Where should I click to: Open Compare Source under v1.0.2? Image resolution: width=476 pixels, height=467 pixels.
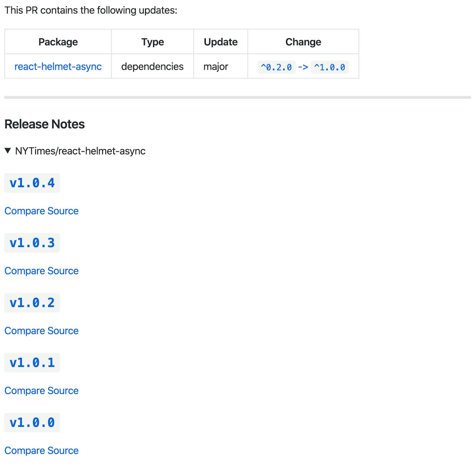point(41,331)
